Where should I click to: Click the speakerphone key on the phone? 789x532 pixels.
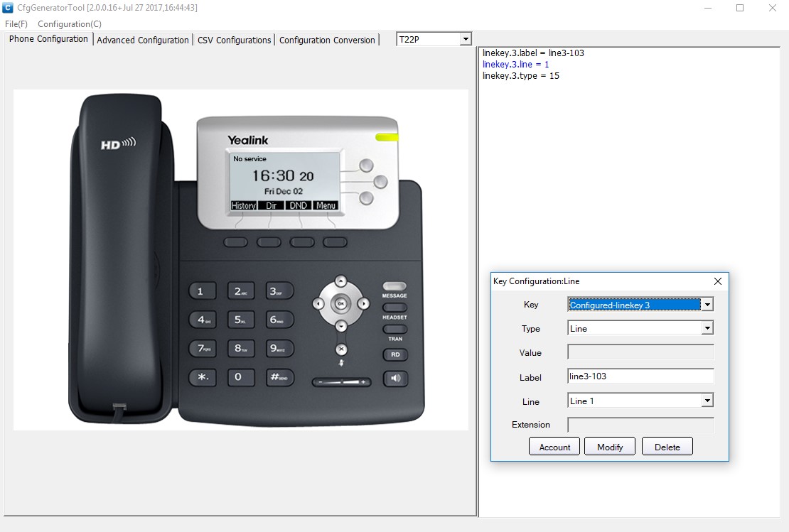395,378
